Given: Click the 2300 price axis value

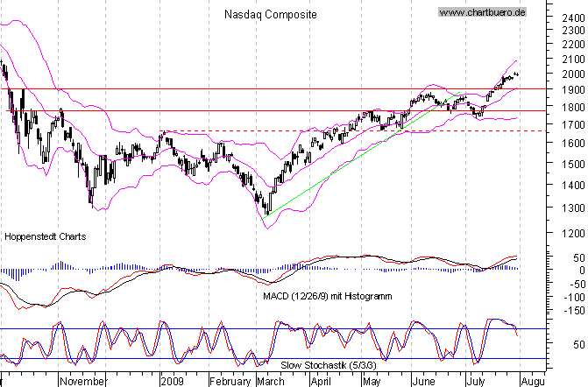Looking at the screenshot, I should pyautogui.click(x=574, y=31).
